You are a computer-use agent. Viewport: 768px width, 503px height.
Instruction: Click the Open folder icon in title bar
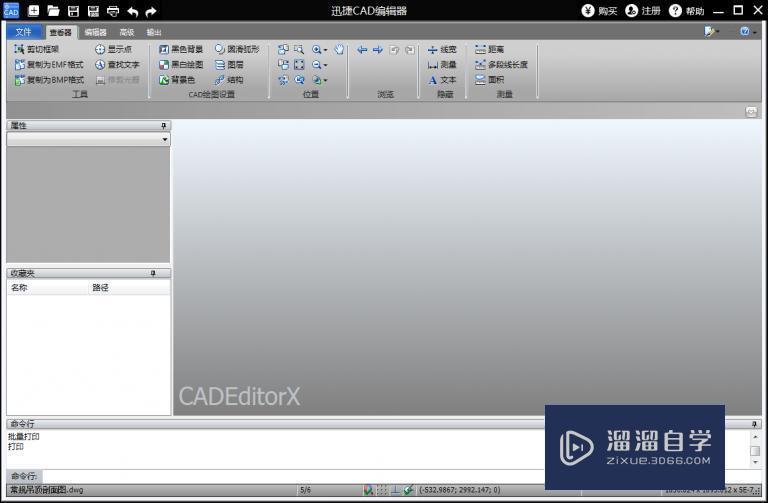point(53,11)
